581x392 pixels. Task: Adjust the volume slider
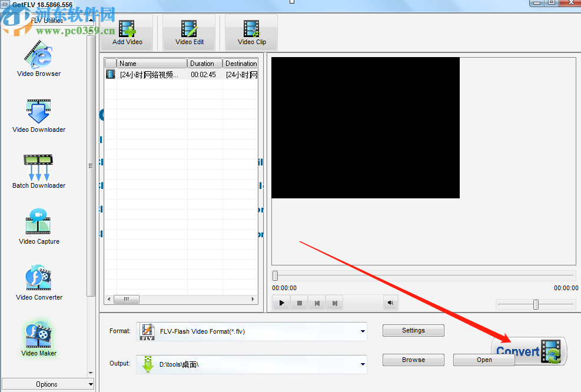coord(535,304)
